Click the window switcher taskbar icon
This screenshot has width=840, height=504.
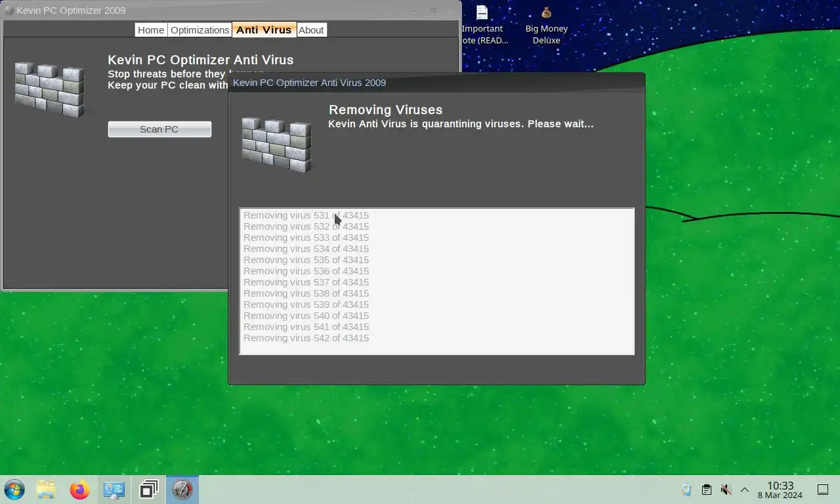pos(149,490)
